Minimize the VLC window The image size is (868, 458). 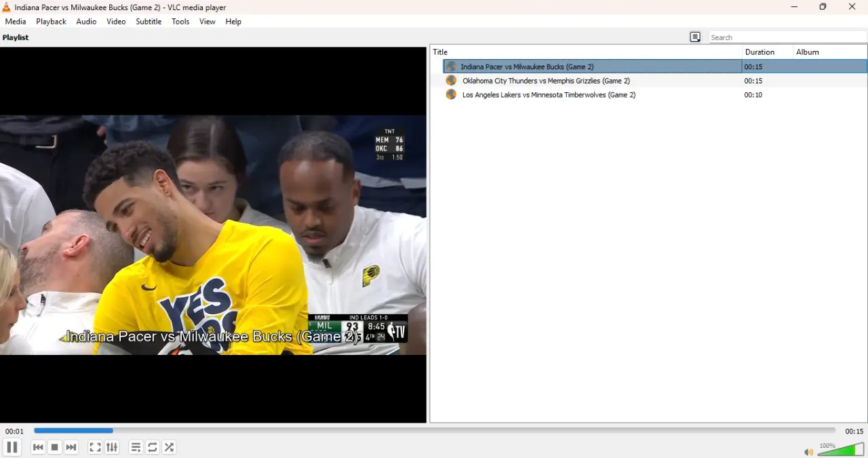pyautogui.click(x=794, y=7)
